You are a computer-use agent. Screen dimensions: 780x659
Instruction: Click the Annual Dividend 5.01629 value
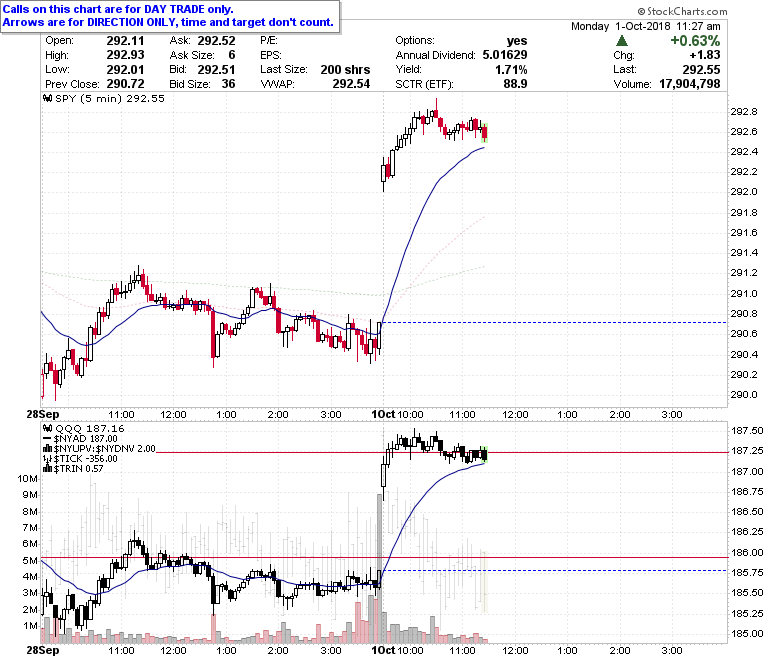pos(505,55)
